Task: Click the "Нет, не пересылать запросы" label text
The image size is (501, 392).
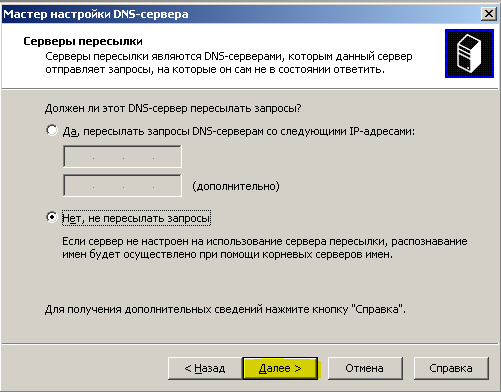Action: [x=136, y=218]
